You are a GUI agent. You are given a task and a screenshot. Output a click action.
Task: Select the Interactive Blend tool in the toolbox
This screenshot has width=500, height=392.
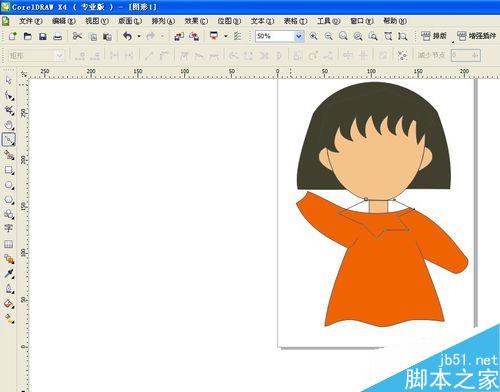(x=9, y=259)
